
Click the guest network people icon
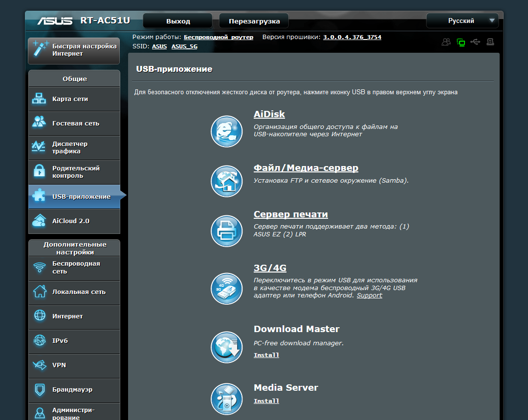click(x=39, y=122)
